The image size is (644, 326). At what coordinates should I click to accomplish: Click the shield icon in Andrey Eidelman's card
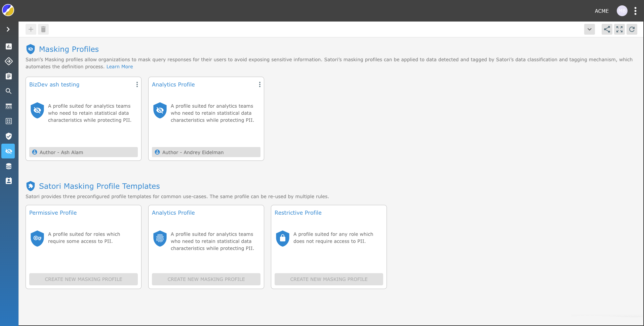click(160, 110)
